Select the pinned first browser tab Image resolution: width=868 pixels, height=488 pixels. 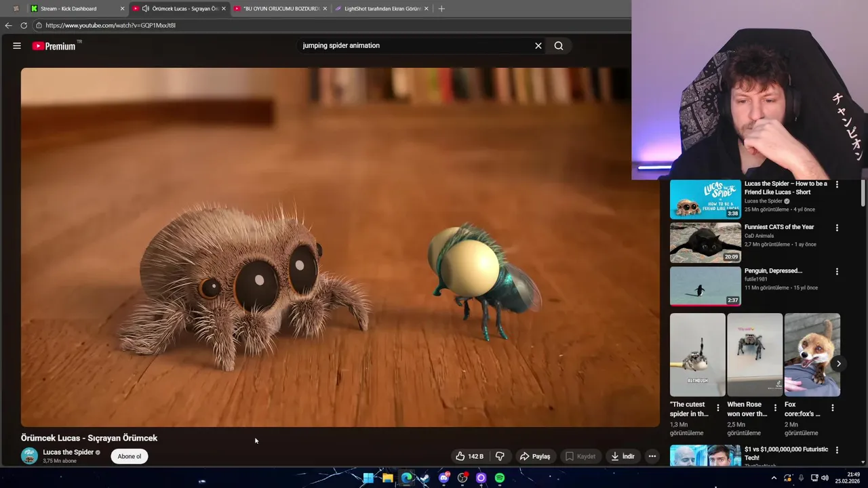tap(16, 9)
